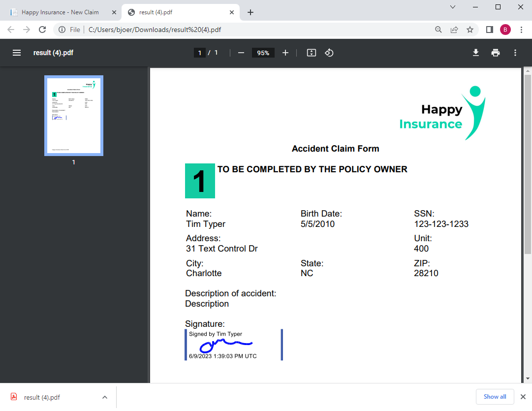This screenshot has width=532, height=411.
Task: Rotate the PDF counterclockwise
Action: (x=329, y=53)
